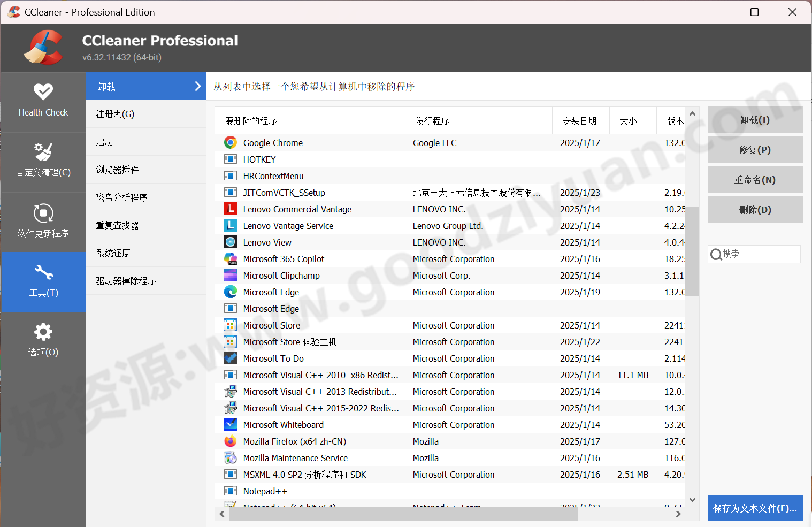
Task: Open the 选项 gear icon
Action: (x=43, y=332)
